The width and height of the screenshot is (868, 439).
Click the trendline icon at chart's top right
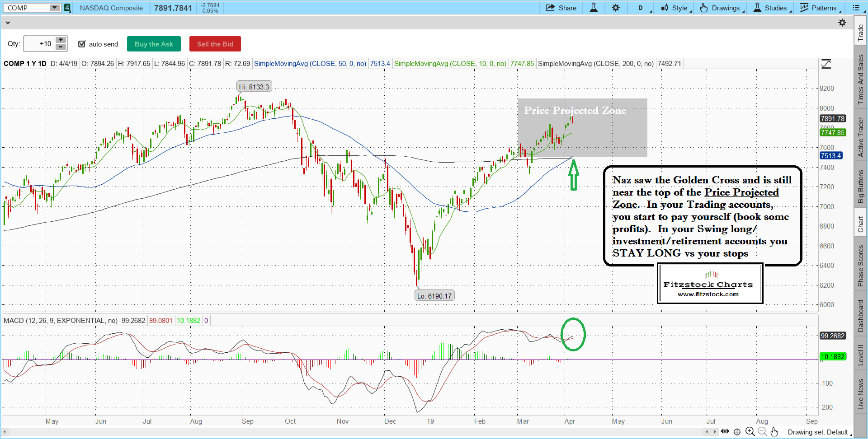[826, 64]
